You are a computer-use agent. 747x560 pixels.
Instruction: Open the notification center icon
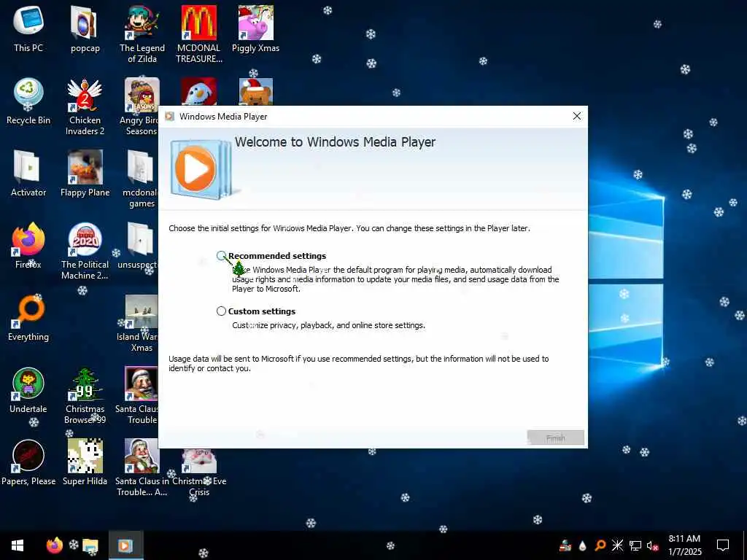[723, 545]
